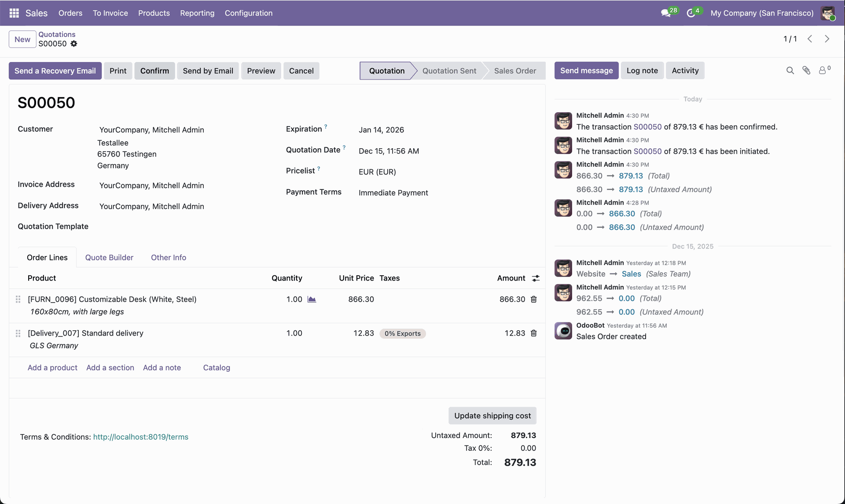Open the chatter search icon

(790, 71)
